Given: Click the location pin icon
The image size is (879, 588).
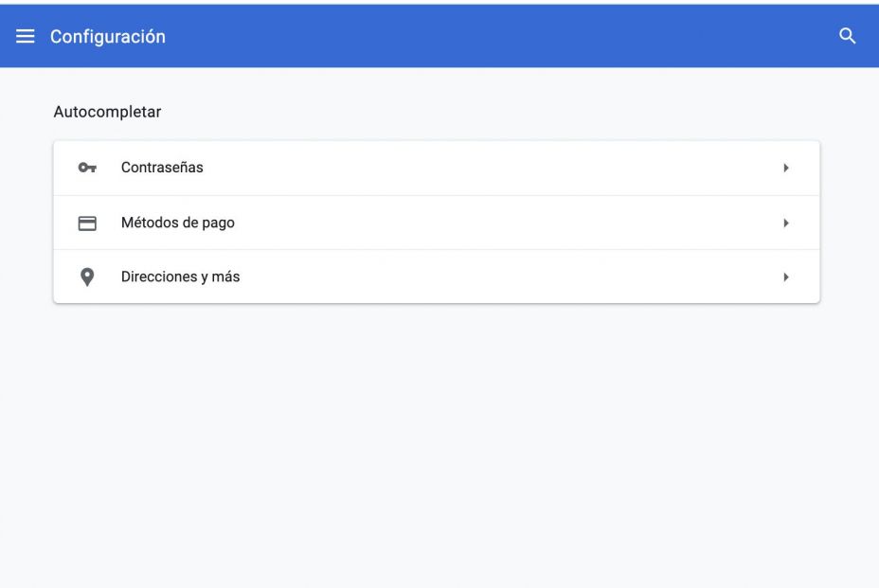Looking at the screenshot, I should pyautogui.click(x=87, y=277).
